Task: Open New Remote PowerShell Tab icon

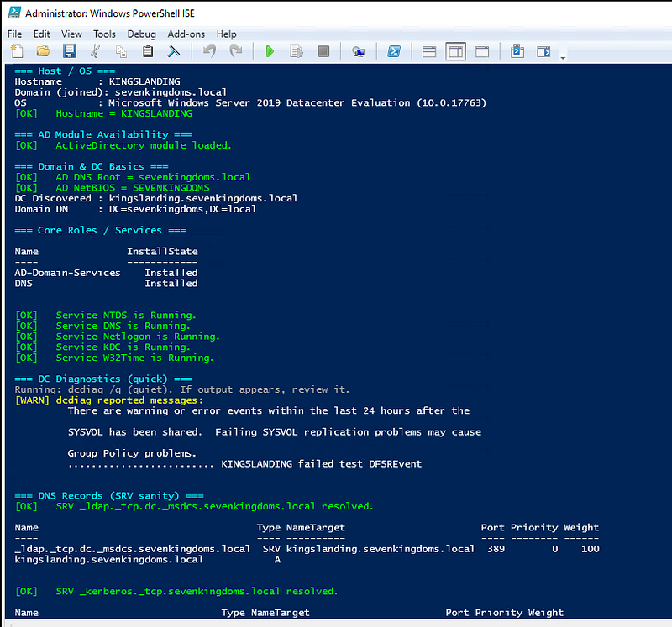Action: pyautogui.click(x=359, y=52)
